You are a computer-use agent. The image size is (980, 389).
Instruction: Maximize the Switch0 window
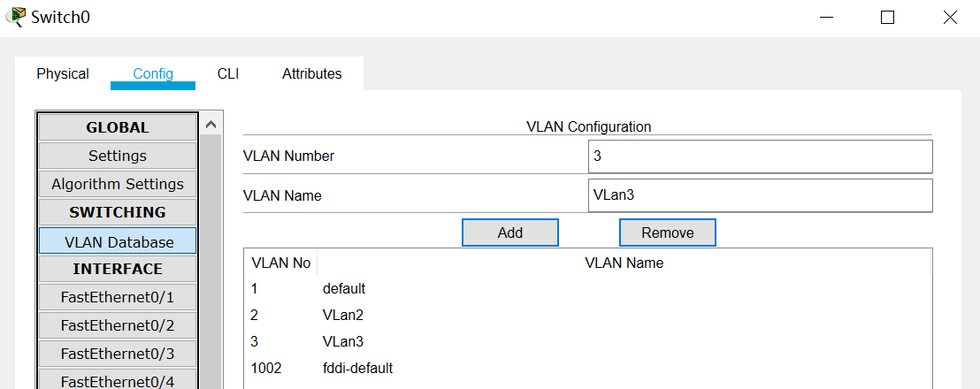pos(887,17)
